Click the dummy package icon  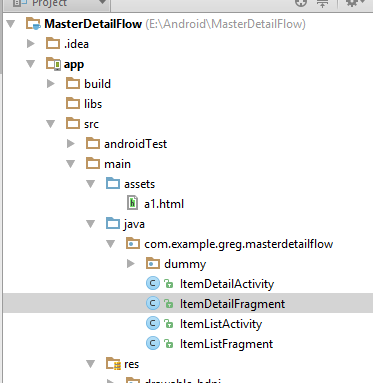[153, 264]
